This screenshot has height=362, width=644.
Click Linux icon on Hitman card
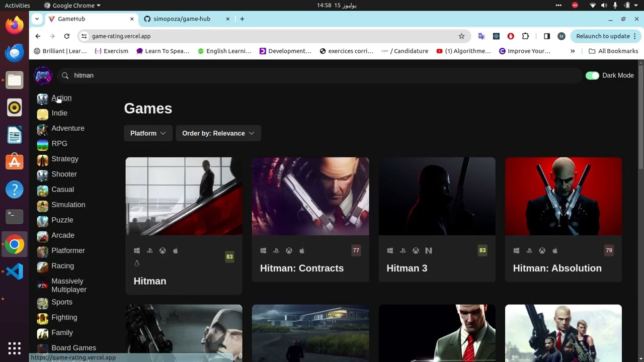[x=137, y=263]
